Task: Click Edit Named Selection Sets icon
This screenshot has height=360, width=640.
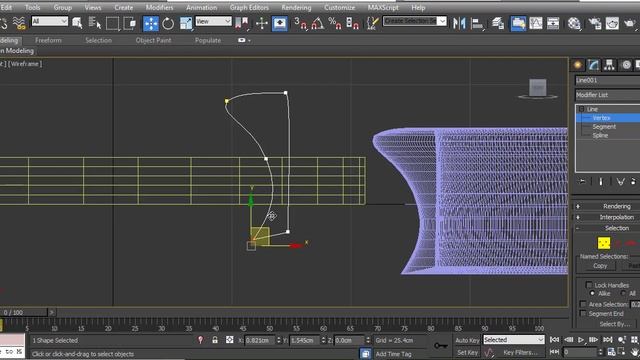Action: tap(372, 23)
